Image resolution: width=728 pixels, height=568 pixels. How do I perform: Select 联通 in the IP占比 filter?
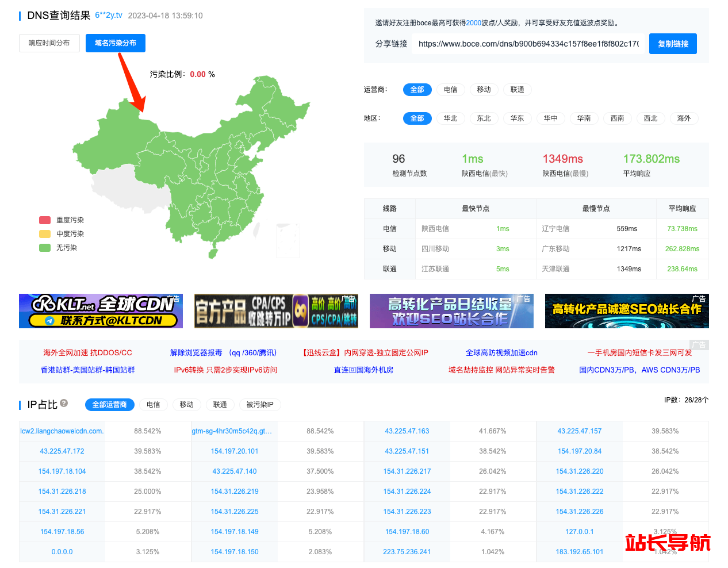click(220, 405)
